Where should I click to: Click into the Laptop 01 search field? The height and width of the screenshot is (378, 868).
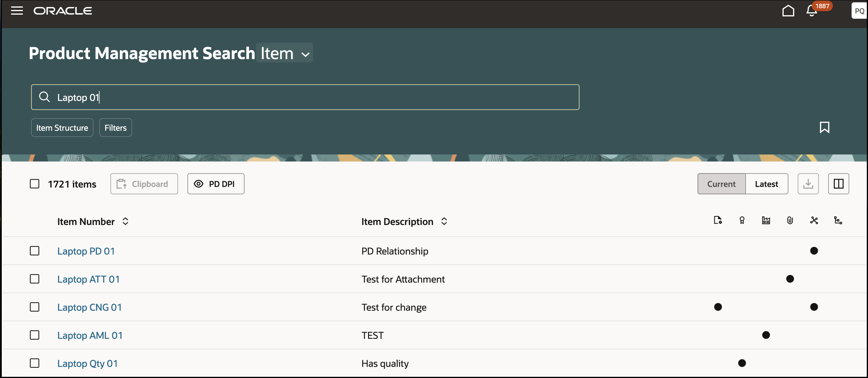pyautogui.click(x=303, y=97)
